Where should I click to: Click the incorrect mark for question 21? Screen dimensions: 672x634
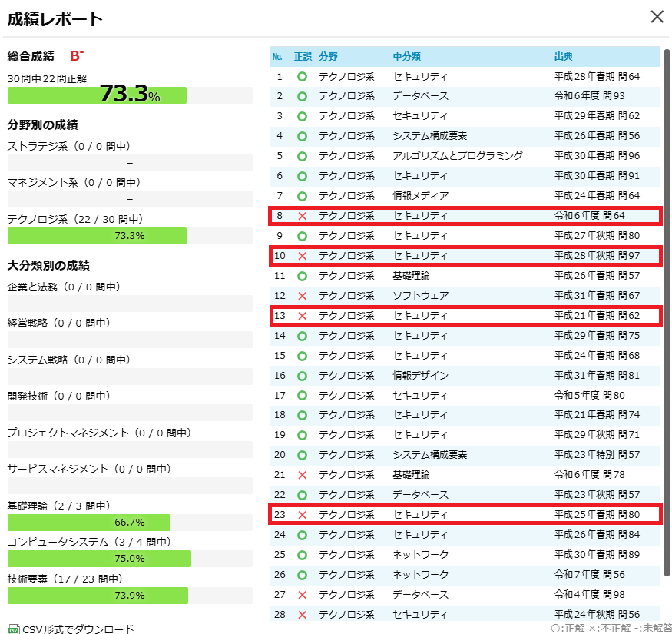click(x=303, y=474)
